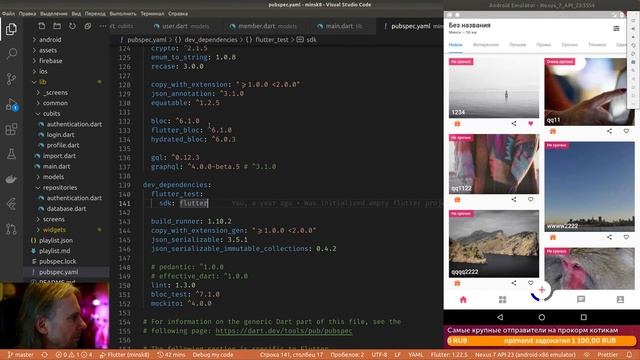Open login.dart in cubits folder

(x=60, y=135)
